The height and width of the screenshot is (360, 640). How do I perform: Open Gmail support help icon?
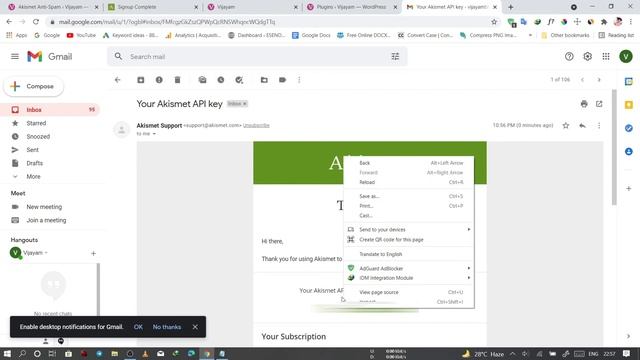tap(569, 57)
